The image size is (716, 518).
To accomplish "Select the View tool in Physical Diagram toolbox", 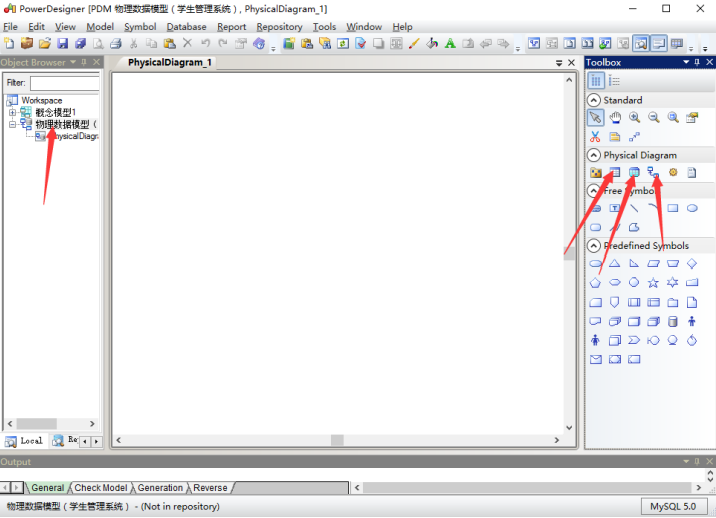I will point(634,173).
